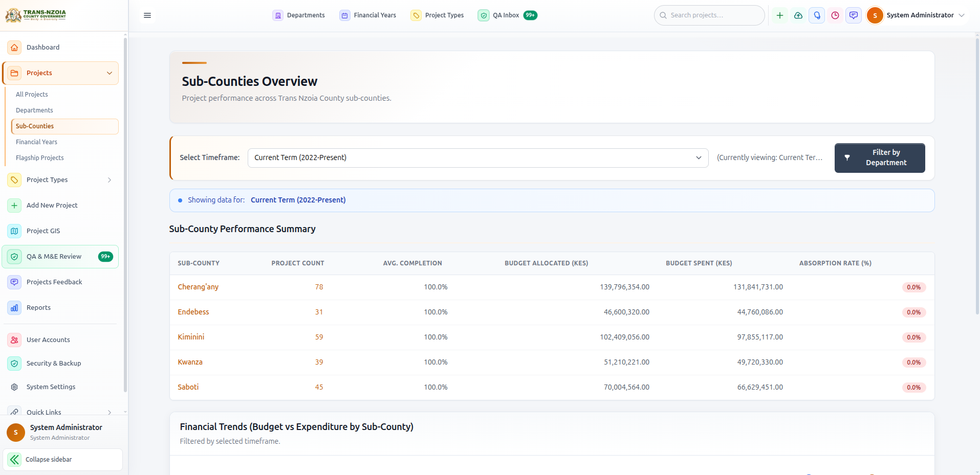The width and height of the screenshot is (980, 475).
Task: Click the red clock icon in header
Action: click(835, 15)
